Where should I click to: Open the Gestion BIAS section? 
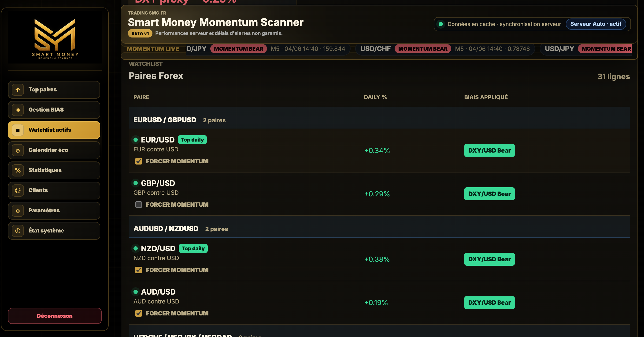click(x=54, y=110)
